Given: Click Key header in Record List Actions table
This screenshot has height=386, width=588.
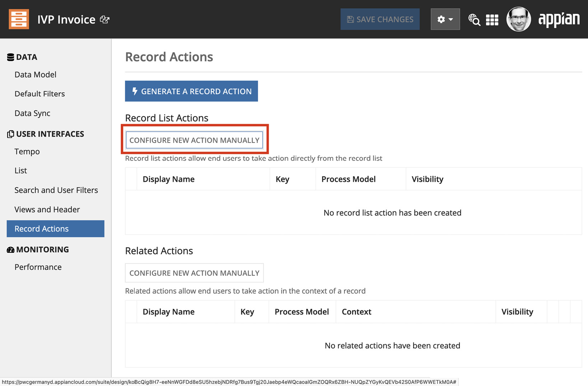Looking at the screenshot, I should click(x=283, y=179).
